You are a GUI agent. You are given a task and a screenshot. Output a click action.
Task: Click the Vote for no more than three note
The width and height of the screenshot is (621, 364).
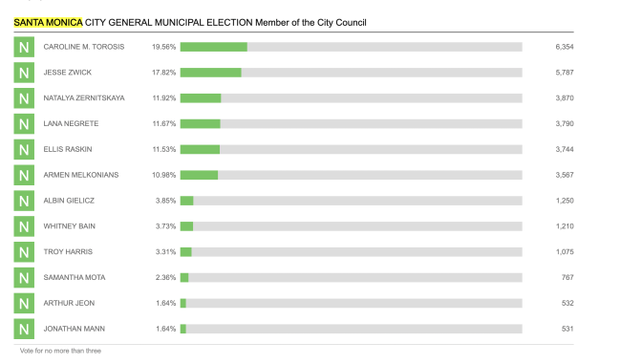pyautogui.click(x=60, y=351)
